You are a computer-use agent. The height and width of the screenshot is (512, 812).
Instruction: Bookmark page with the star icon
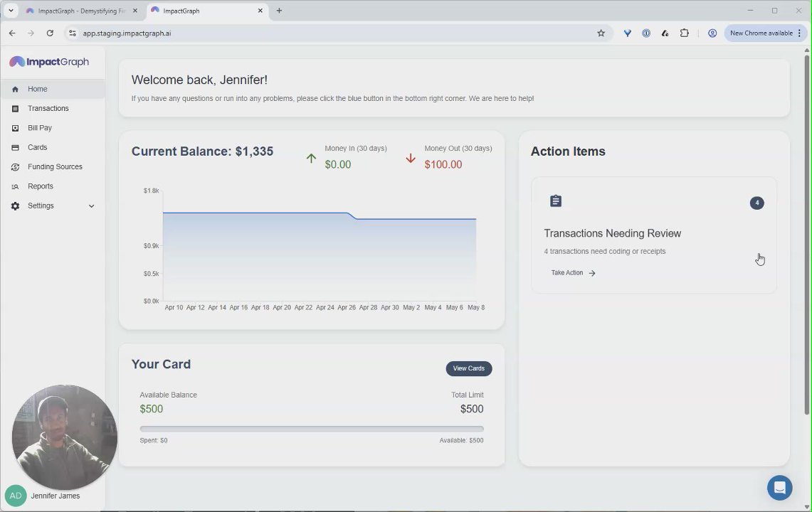coord(601,33)
